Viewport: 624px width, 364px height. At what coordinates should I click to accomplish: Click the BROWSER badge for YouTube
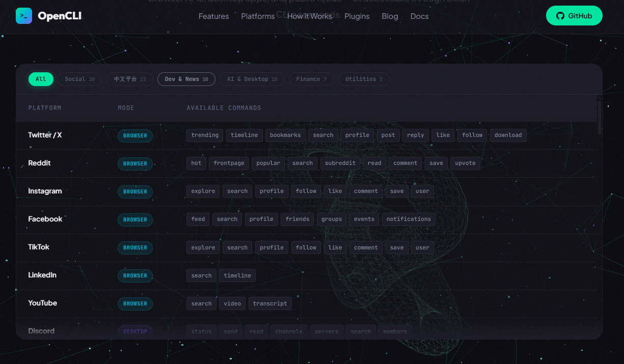[135, 303]
